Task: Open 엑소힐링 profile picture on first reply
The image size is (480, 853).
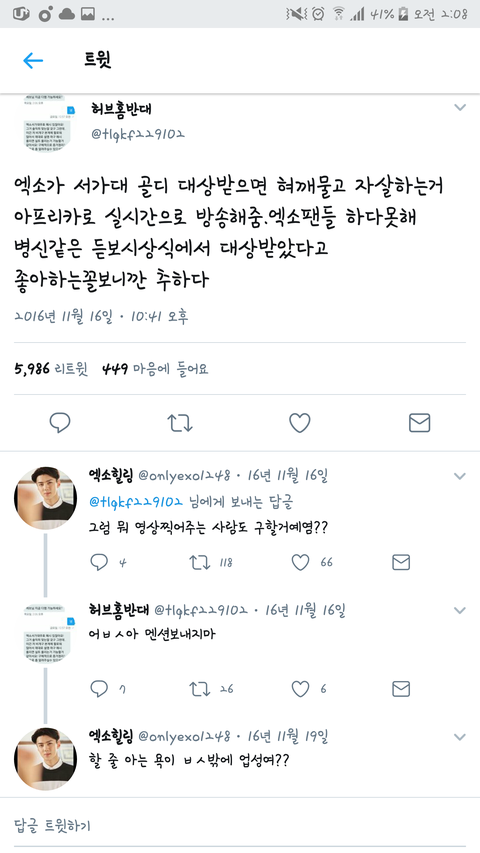Action: 45,498
